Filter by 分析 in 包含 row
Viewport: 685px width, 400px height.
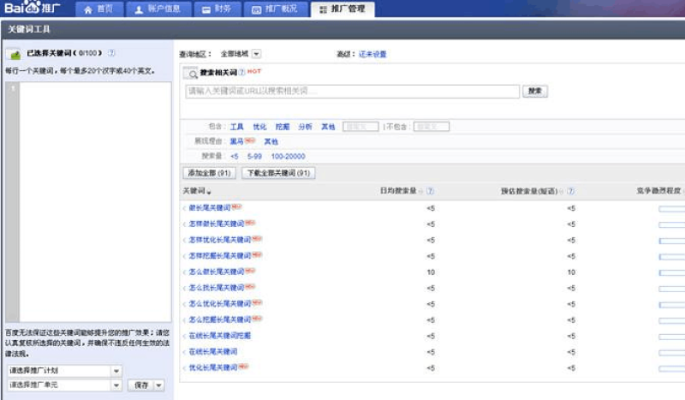[x=305, y=127]
